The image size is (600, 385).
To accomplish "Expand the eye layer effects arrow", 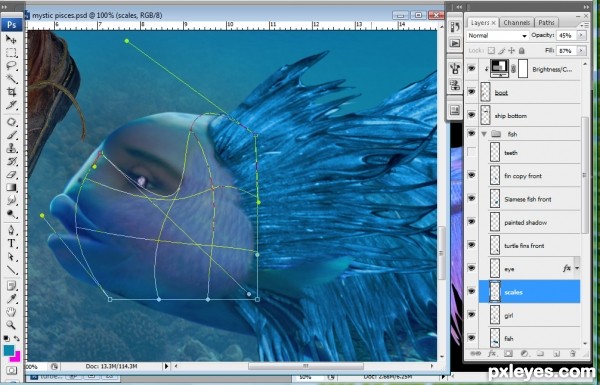I will point(577,268).
